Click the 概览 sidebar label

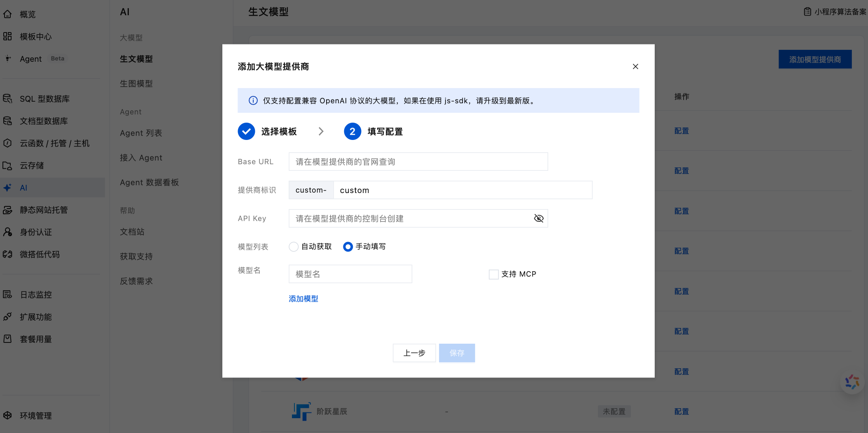tap(28, 14)
